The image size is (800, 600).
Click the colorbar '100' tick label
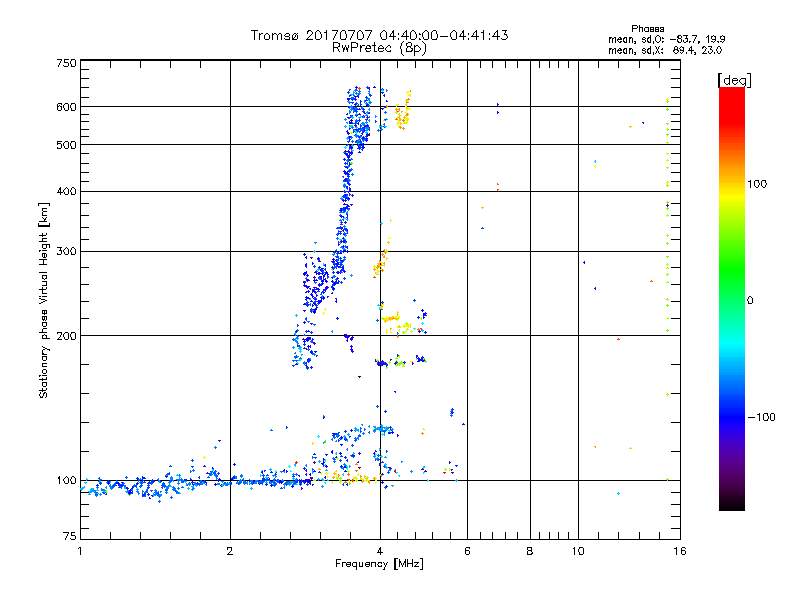click(757, 184)
